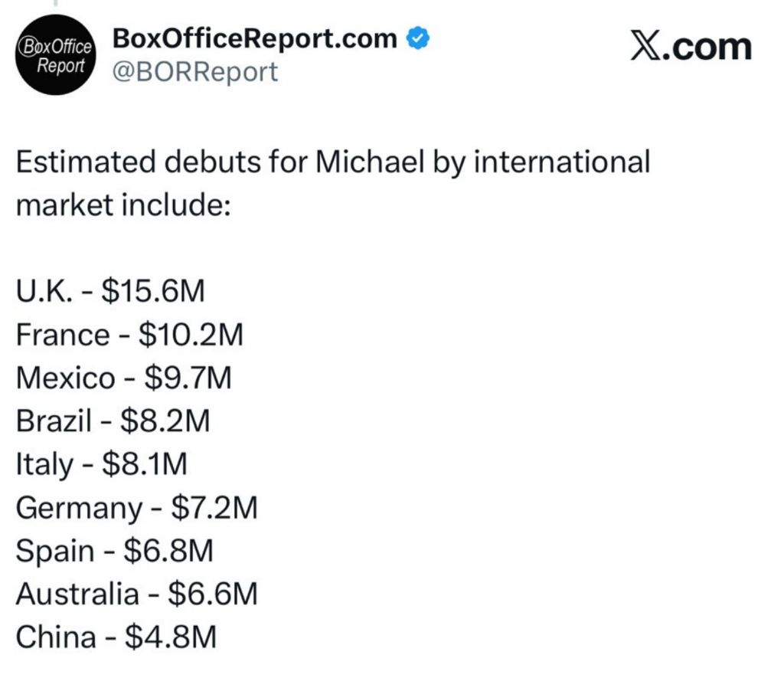Open the BoxOfficeReport.com account name
The image size is (784, 681).
coord(255,38)
